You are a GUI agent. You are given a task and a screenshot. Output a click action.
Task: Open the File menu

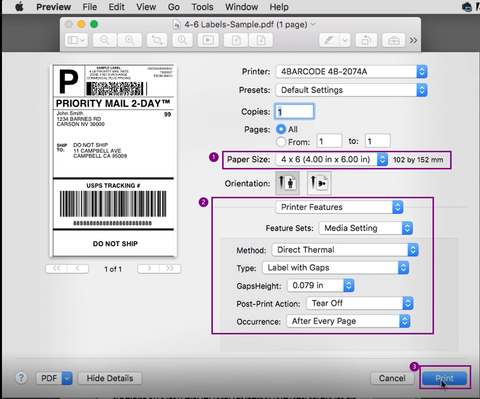tap(90, 7)
